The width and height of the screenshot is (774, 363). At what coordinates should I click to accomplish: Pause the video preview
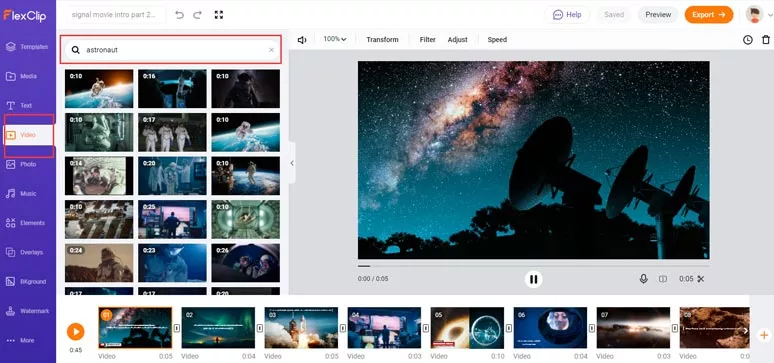point(533,279)
